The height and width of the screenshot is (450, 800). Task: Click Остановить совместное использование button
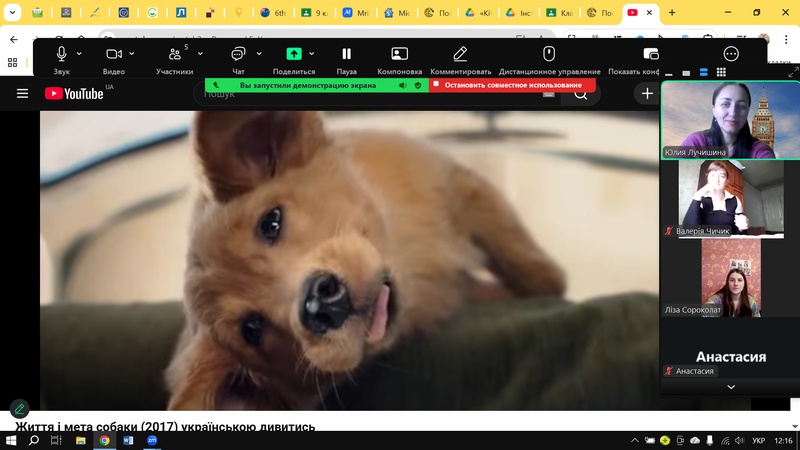click(x=513, y=85)
